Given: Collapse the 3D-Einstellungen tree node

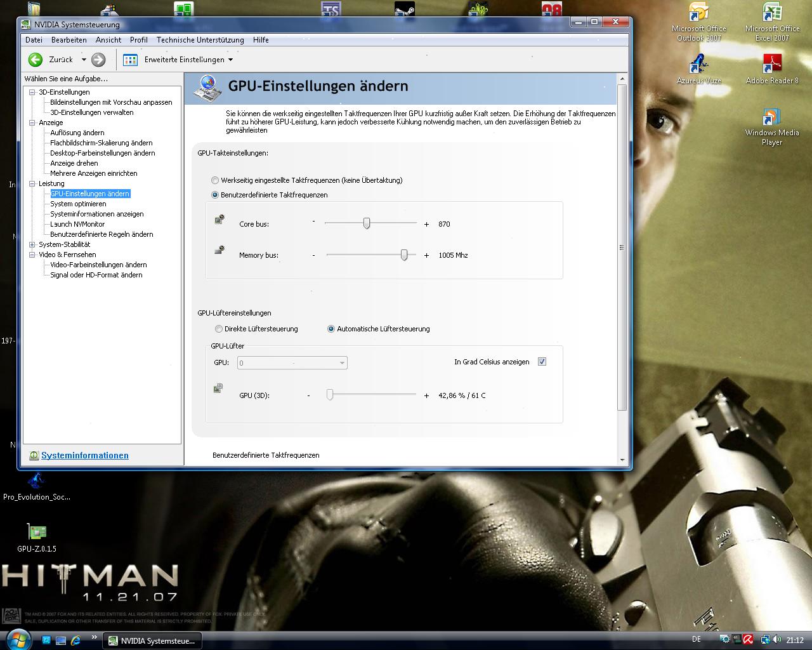Looking at the screenshot, I should (32, 92).
